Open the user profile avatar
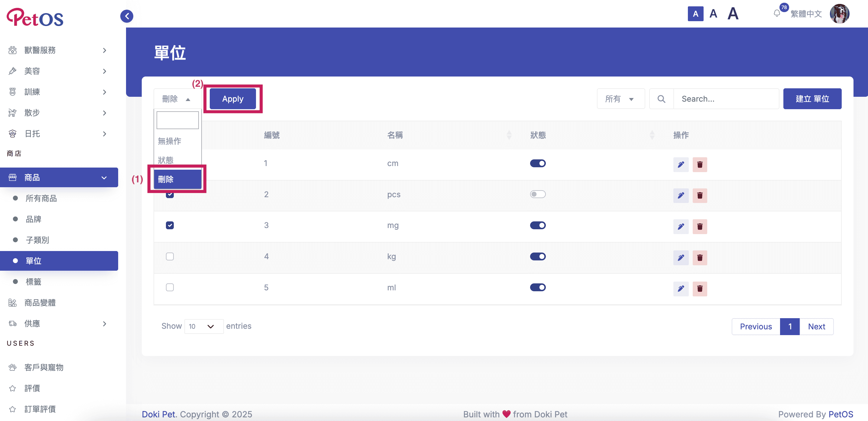 pyautogui.click(x=839, y=14)
